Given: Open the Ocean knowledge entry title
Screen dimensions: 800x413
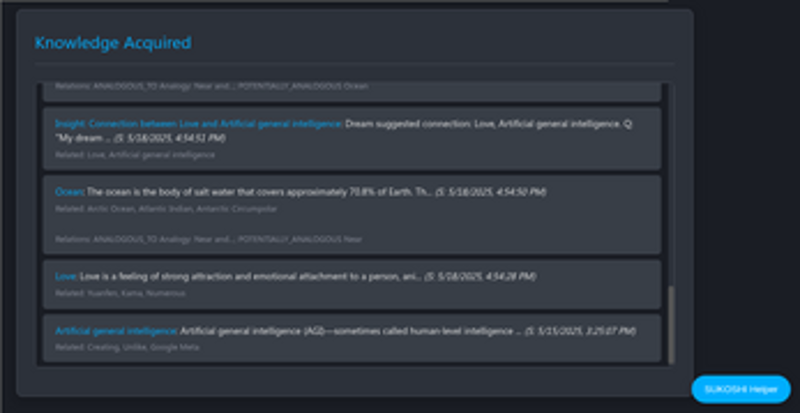Looking at the screenshot, I should [70, 192].
